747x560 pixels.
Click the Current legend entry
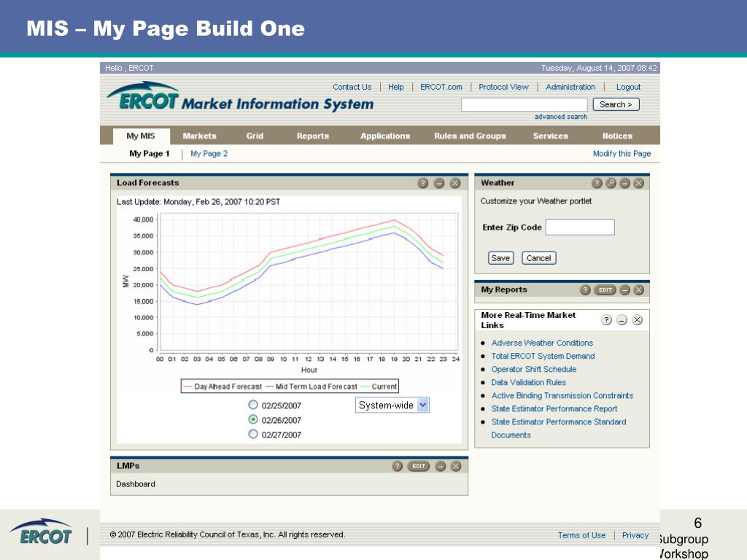(379, 386)
